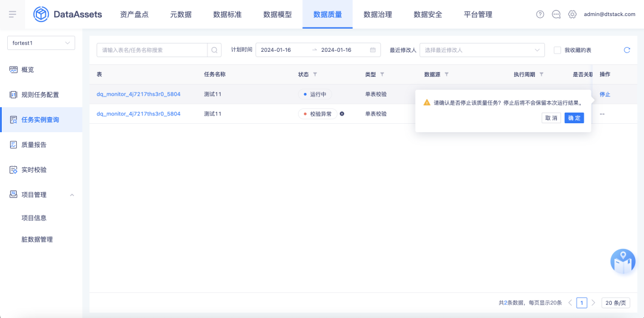This screenshot has width=644, height=318.
Task: Click the hamburger menu collapse icon
Action: tap(13, 14)
